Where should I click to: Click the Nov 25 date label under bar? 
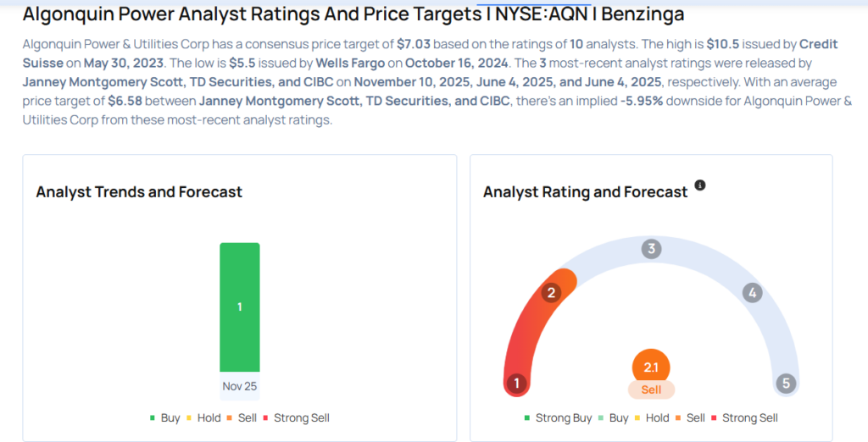[240, 386]
